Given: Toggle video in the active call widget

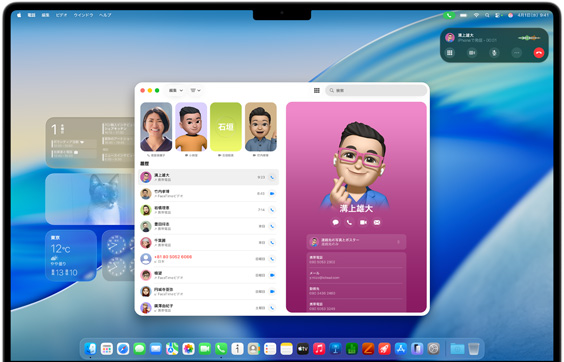Looking at the screenshot, I should click(x=472, y=53).
